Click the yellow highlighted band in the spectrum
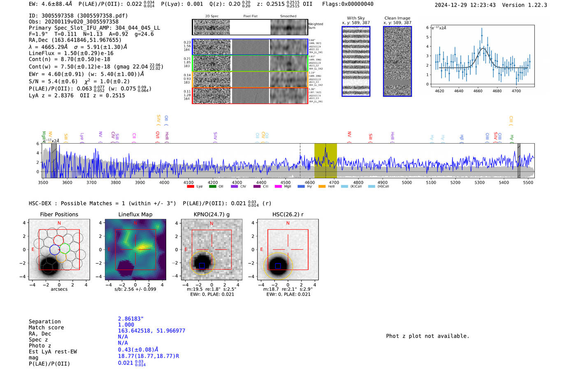 (325, 160)
